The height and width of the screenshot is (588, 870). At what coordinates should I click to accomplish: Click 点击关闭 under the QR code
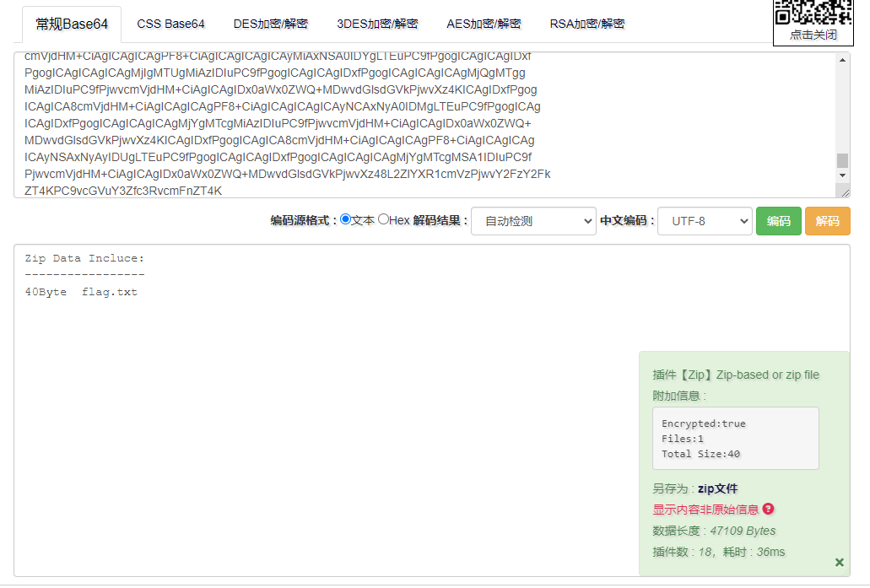813,35
